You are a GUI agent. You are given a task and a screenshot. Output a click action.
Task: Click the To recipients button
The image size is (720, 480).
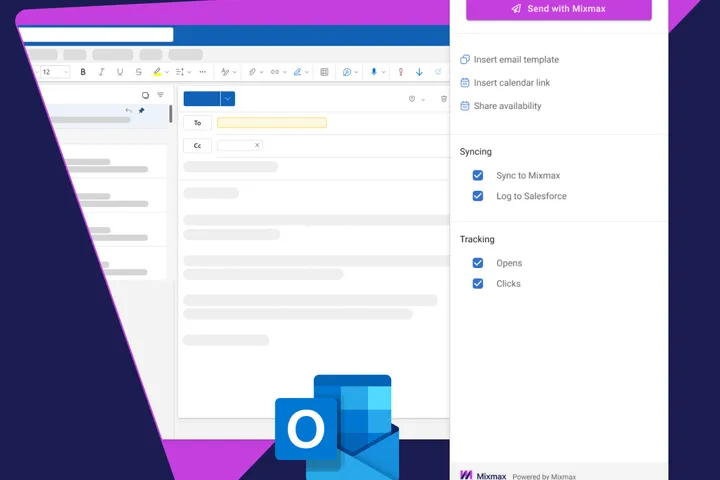[197, 123]
